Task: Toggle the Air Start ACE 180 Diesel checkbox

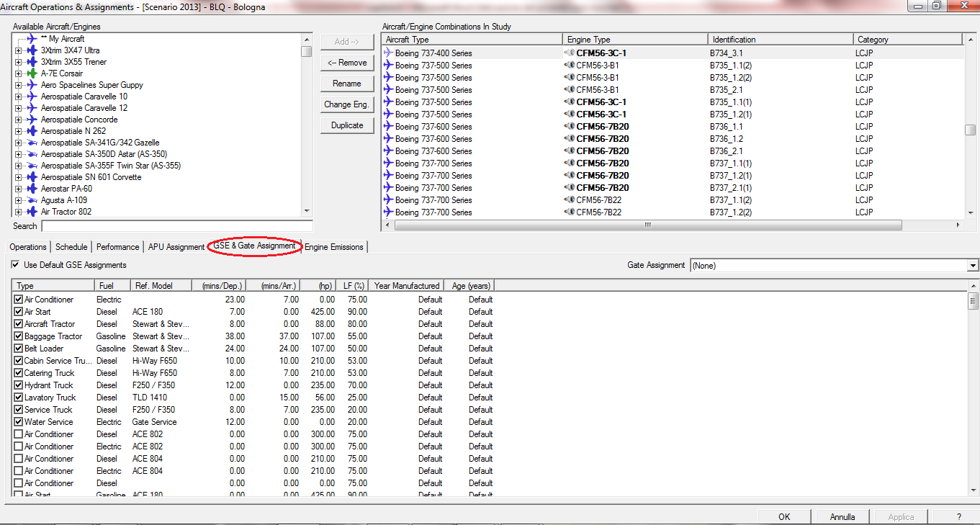Action: [19, 312]
